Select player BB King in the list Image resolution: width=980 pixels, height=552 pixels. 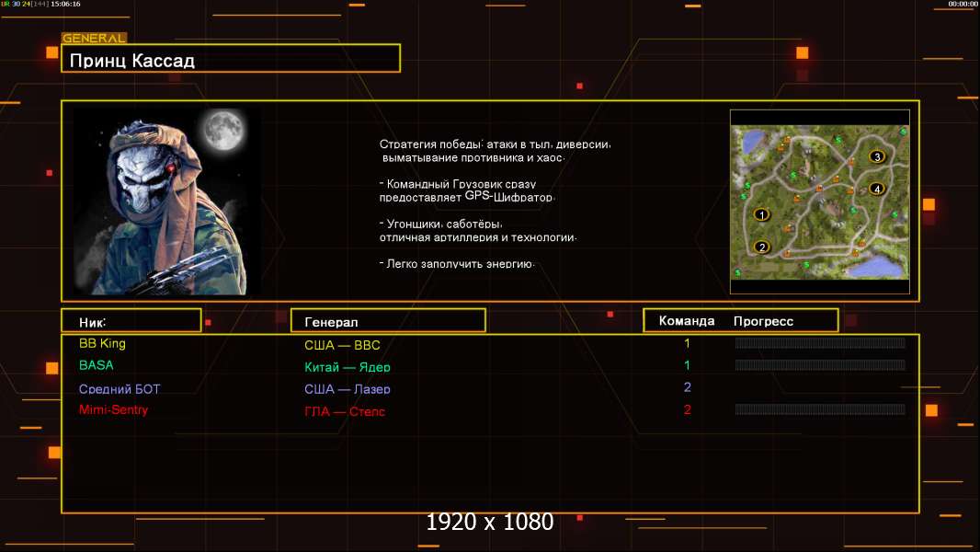(102, 343)
